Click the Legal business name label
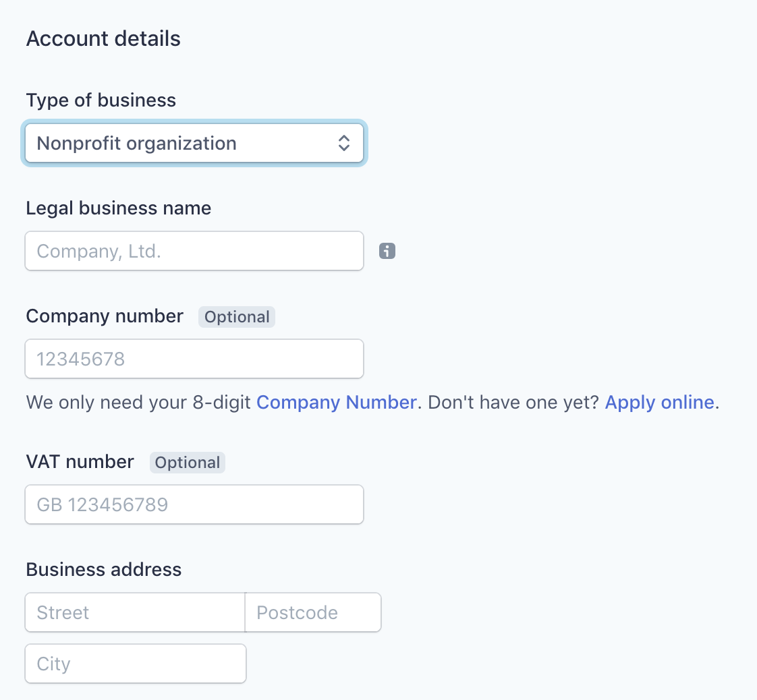 119,208
